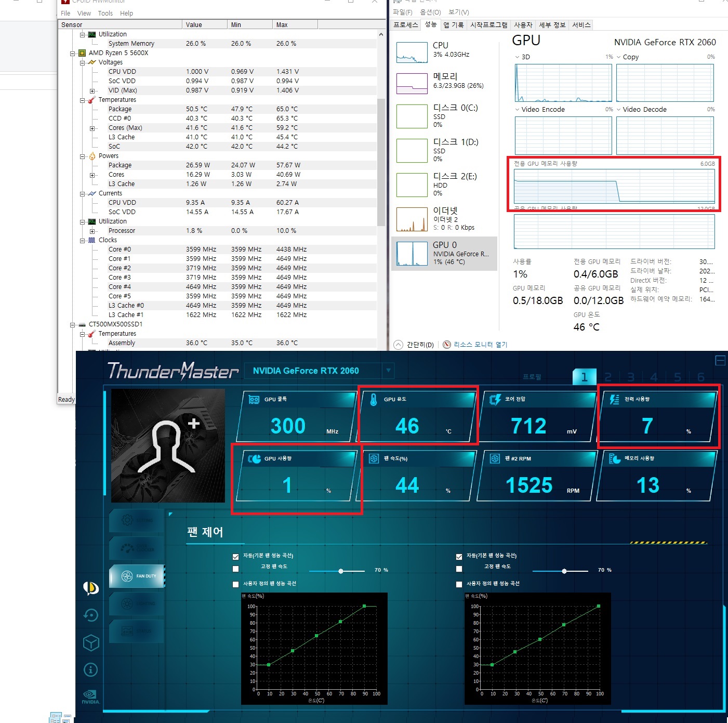The image size is (728, 723).
Task: Open the info icon in ThunderMaster sidebar
Action: 91,669
